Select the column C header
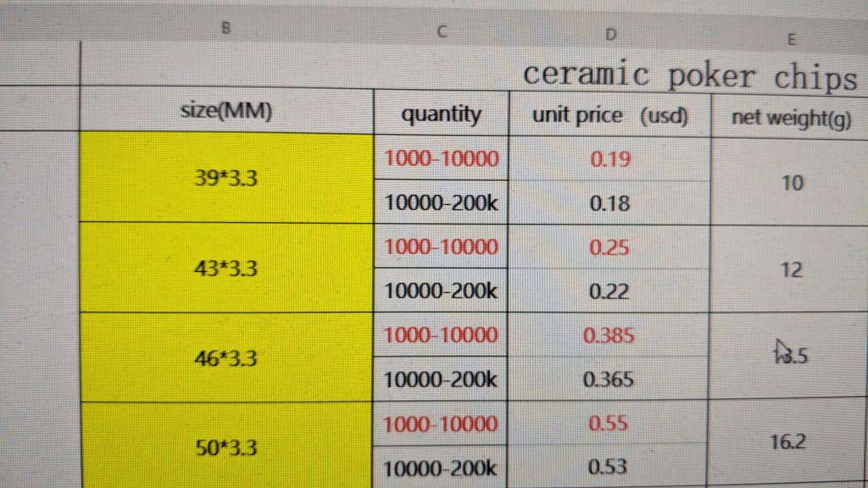Viewport: 868px width, 488px height. [x=442, y=32]
